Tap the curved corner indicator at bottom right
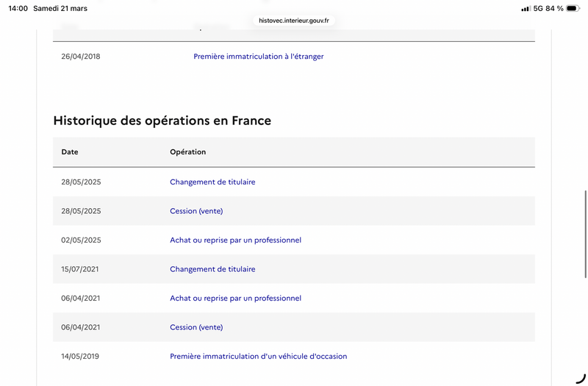588x386 pixels. click(581, 378)
